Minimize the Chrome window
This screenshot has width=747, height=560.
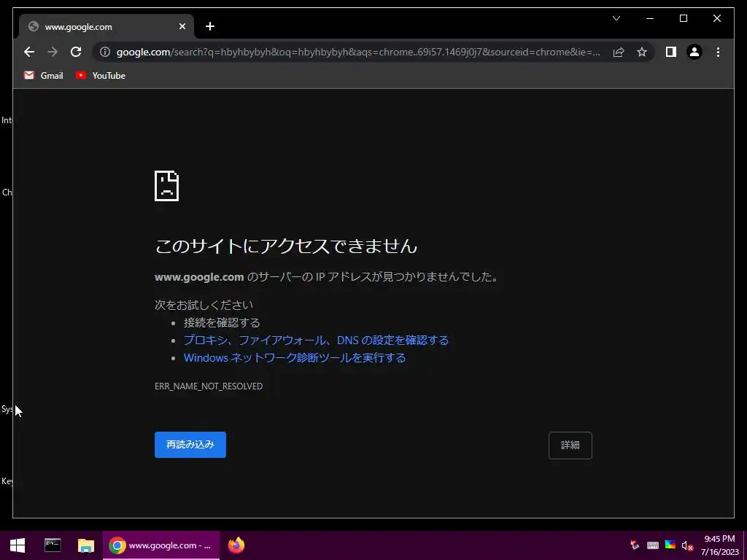pos(650,18)
